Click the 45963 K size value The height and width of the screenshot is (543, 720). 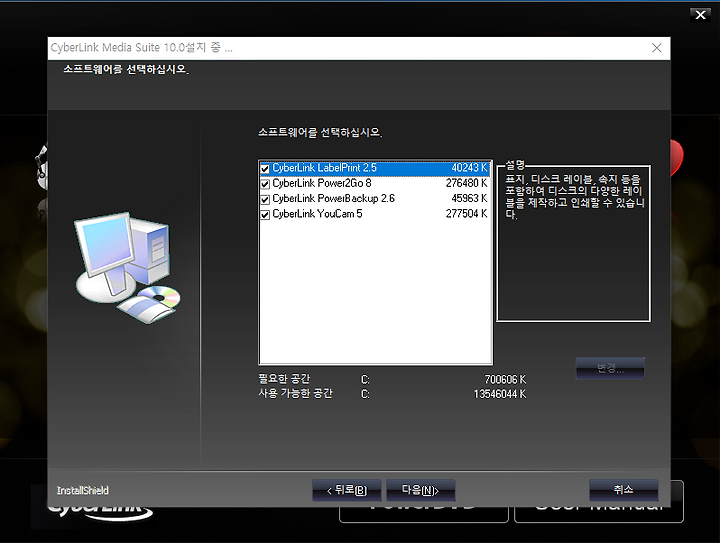[x=469, y=198]
